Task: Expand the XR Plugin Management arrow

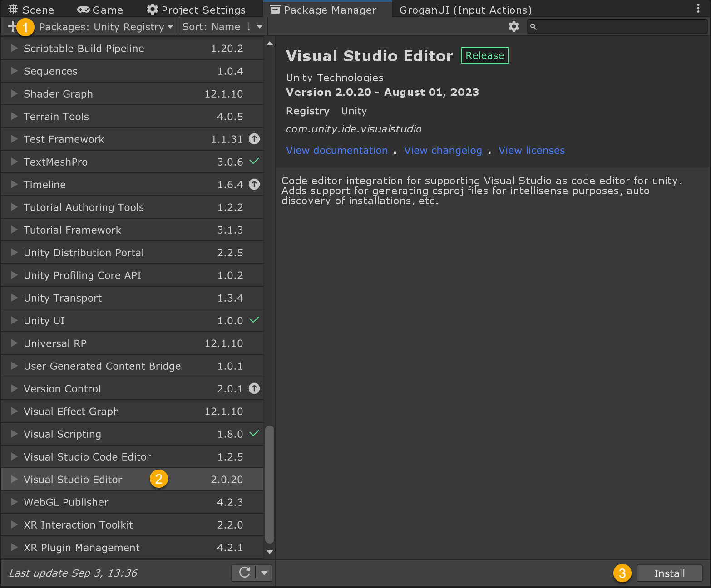Action: (14, 547)
